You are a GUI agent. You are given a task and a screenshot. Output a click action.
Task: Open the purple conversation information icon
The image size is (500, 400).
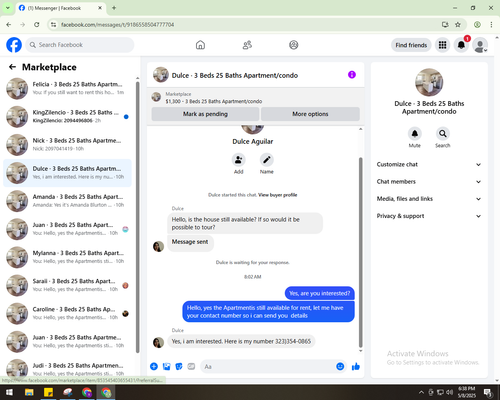pos(352,75)
